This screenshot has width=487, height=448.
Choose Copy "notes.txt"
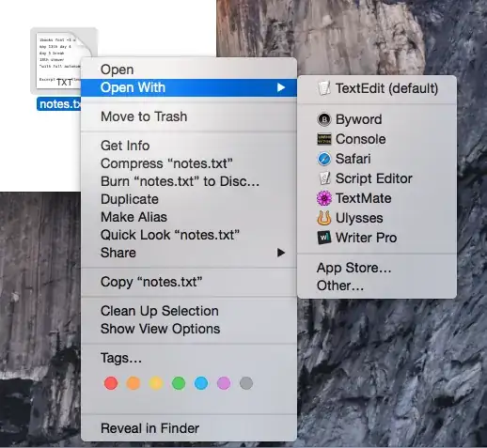click(189, 282)
